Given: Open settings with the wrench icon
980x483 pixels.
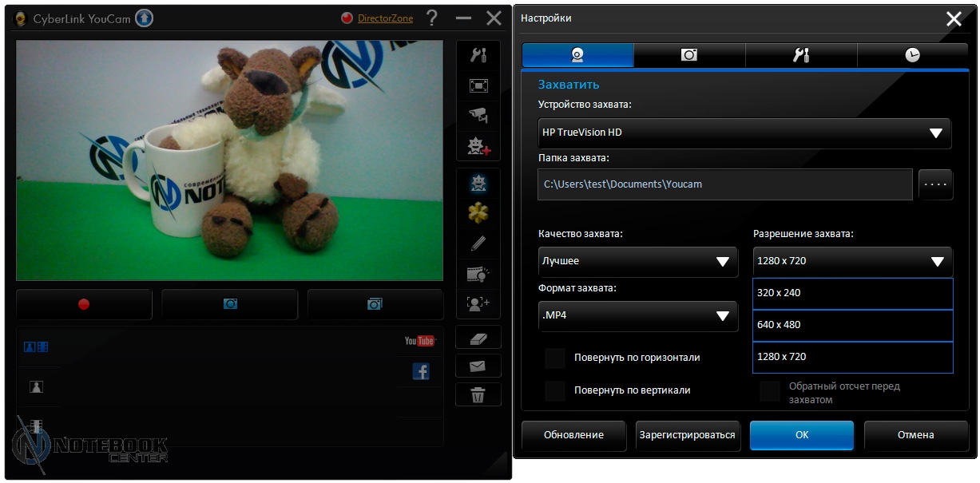Looking at the screenshot, I should (x=478, y=55).
